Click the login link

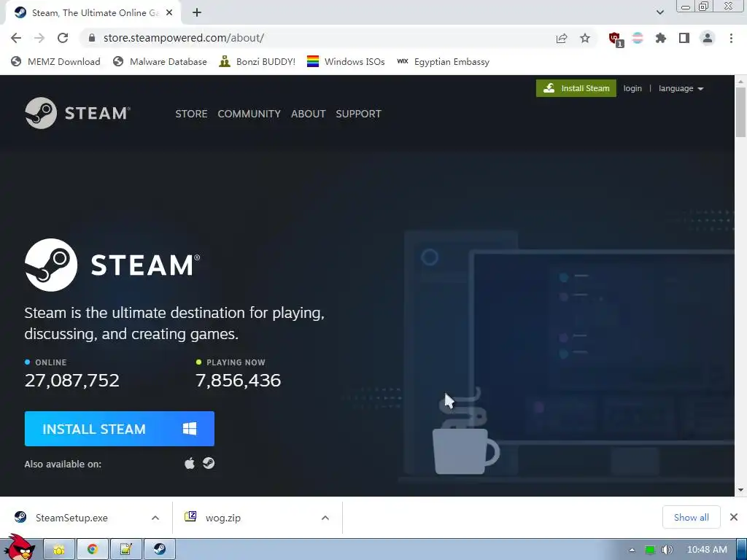(632, 88)
